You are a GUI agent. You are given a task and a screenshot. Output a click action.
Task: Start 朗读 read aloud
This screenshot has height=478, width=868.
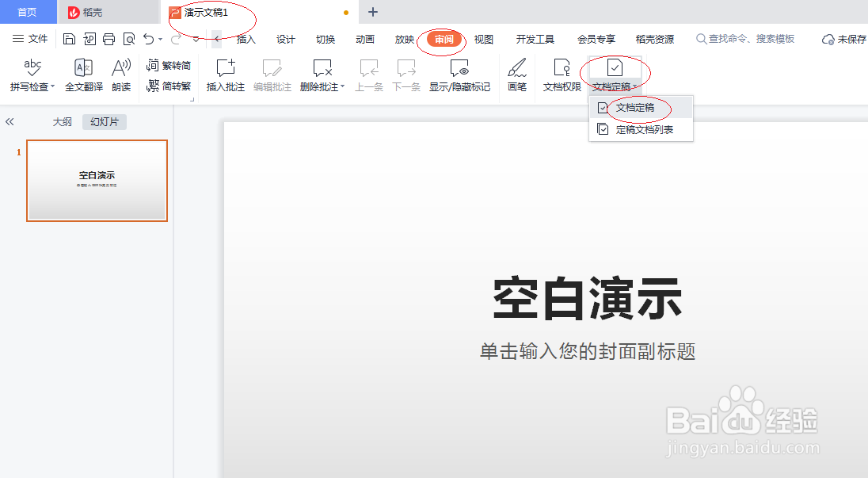(x=121, y=75)
